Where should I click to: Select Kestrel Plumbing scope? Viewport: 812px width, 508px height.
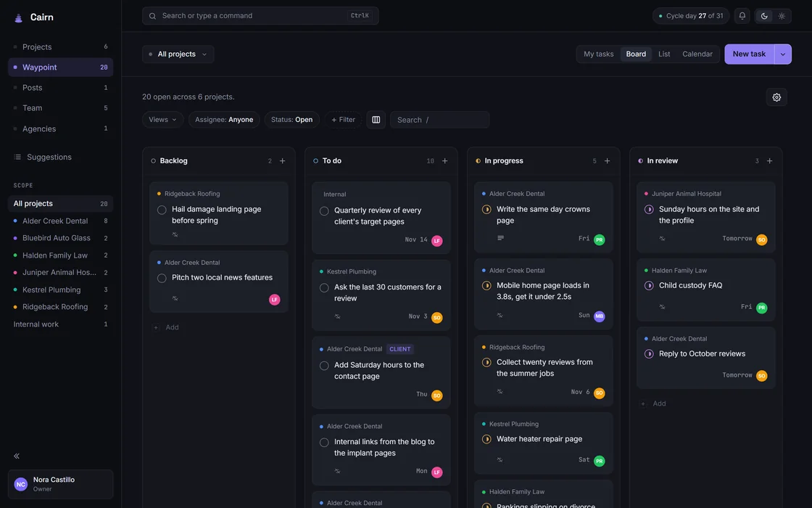(x=61, y=290)
